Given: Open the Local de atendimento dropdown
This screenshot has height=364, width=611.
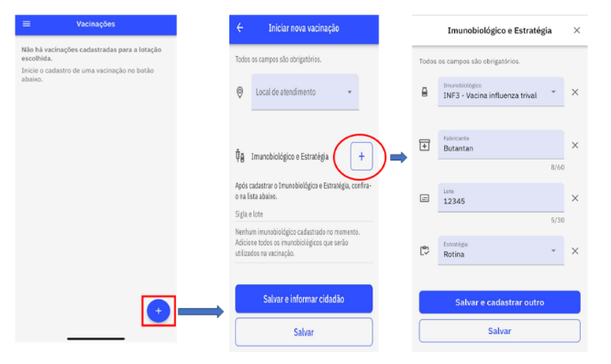Looking at the screenshot, I should [x=305, y=93].
